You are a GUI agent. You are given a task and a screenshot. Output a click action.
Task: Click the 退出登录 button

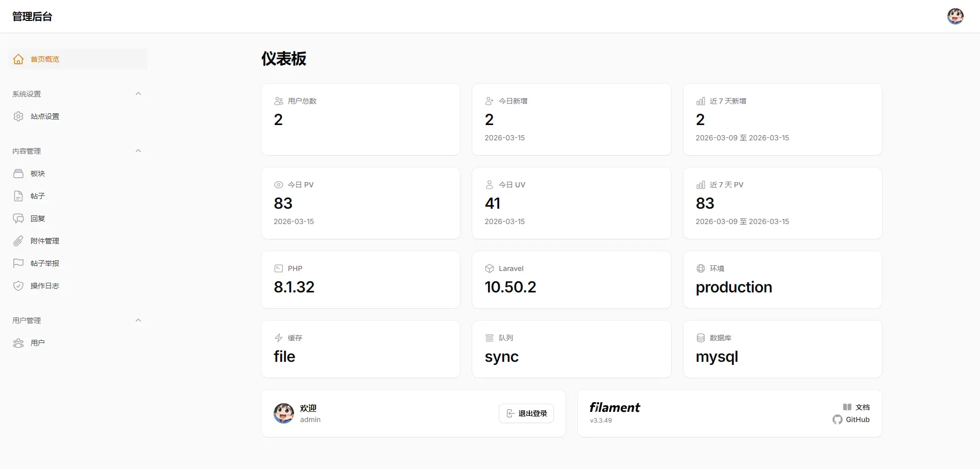pyautogui.click(x=526, y=413)
